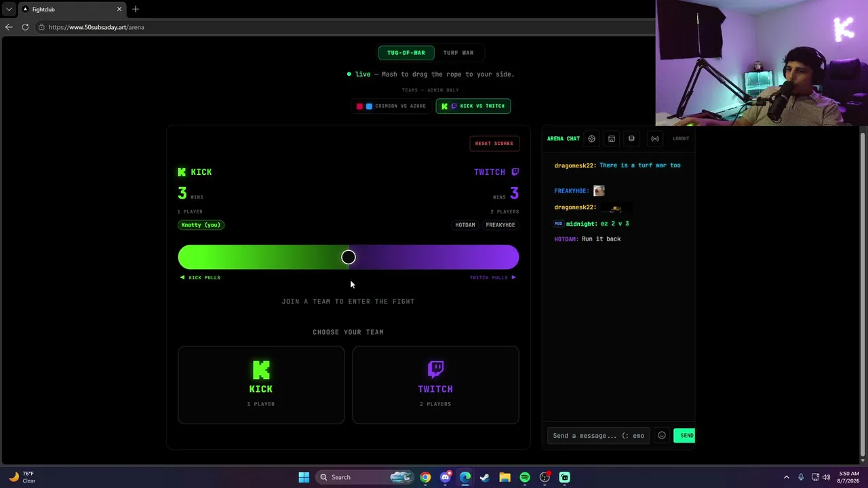Click the tug-of-war rope knob
The height and width of the screenshot is (488, 868).
point(349,257)
